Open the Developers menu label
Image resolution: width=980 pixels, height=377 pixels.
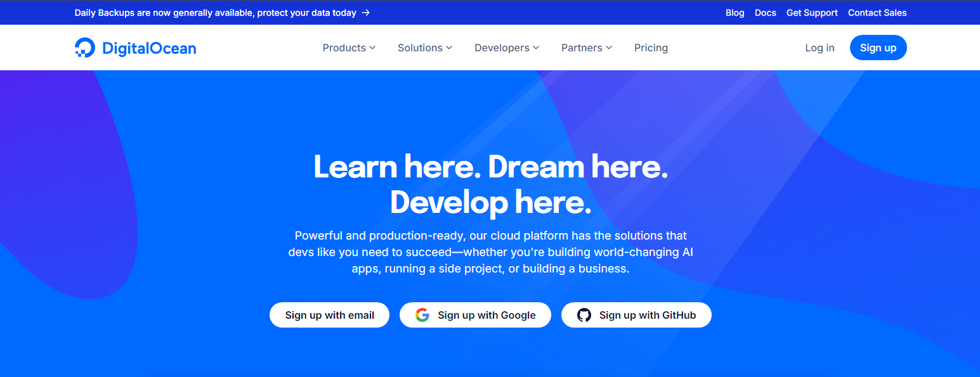[x=502, y=48]
